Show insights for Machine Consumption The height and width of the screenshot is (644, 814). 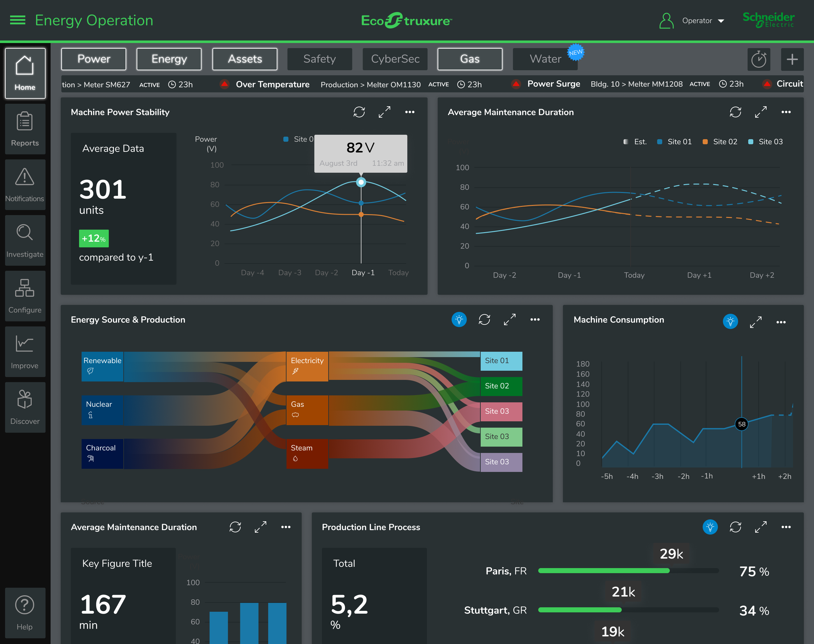730,322
